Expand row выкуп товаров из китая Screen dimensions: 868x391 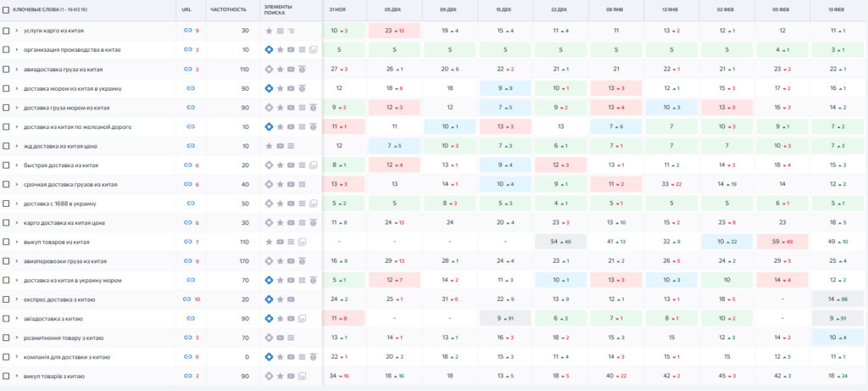tap(17, 242)
